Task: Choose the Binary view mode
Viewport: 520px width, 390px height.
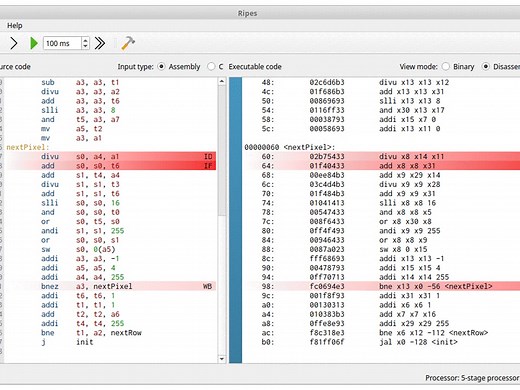Action: pos(446,67)
